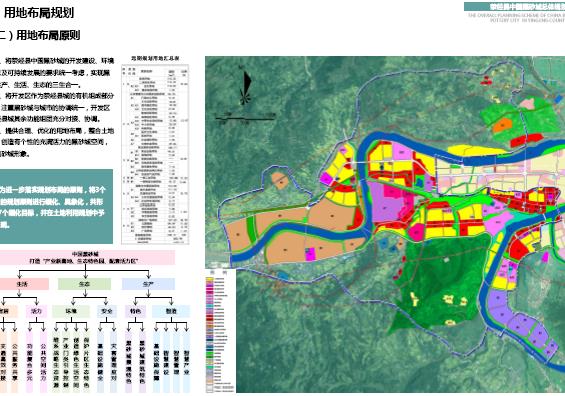Select the 安全 node in the hierarchy
Screen dimensions: 565x396
tap(107, 311)
